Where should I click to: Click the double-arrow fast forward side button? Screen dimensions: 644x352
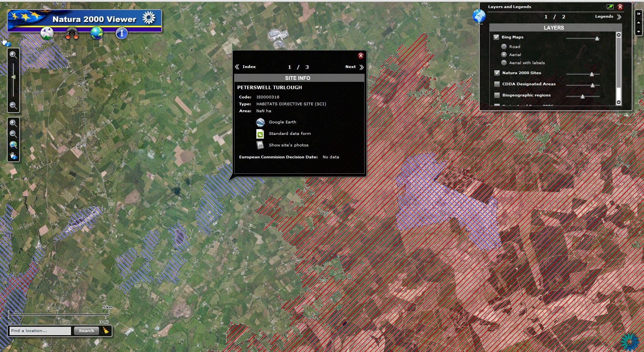click(x=639, y=14)
